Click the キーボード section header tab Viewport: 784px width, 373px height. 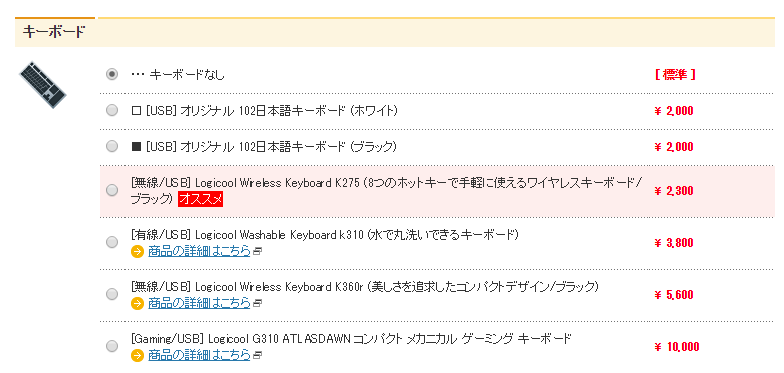point(54,32)
